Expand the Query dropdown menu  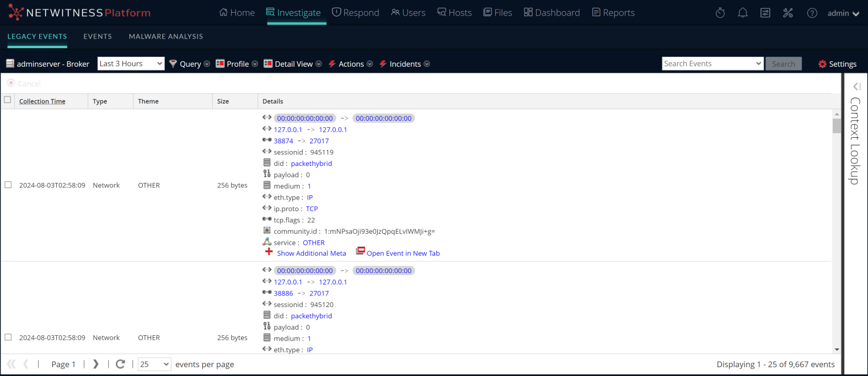pos(207,64)
